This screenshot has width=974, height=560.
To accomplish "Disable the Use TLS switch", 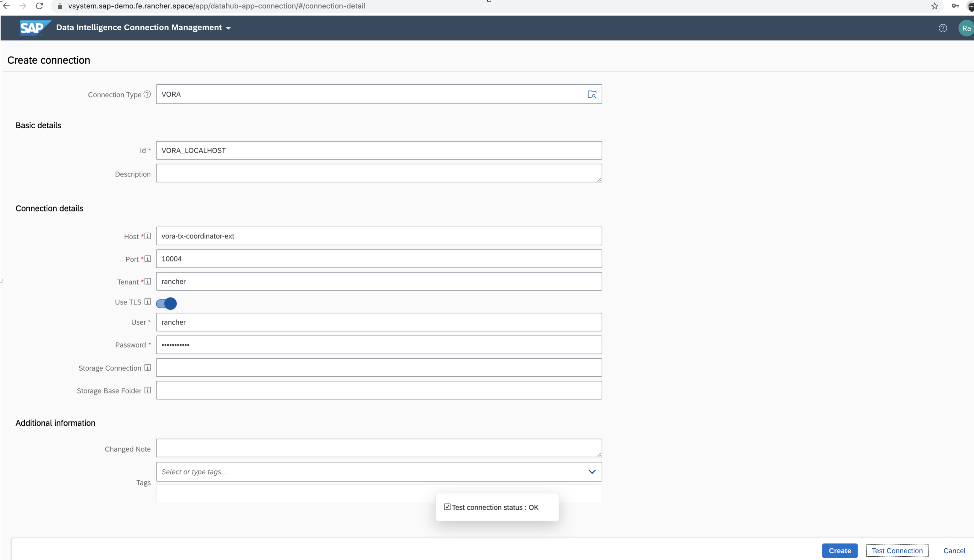I will (x=166, y=303).
